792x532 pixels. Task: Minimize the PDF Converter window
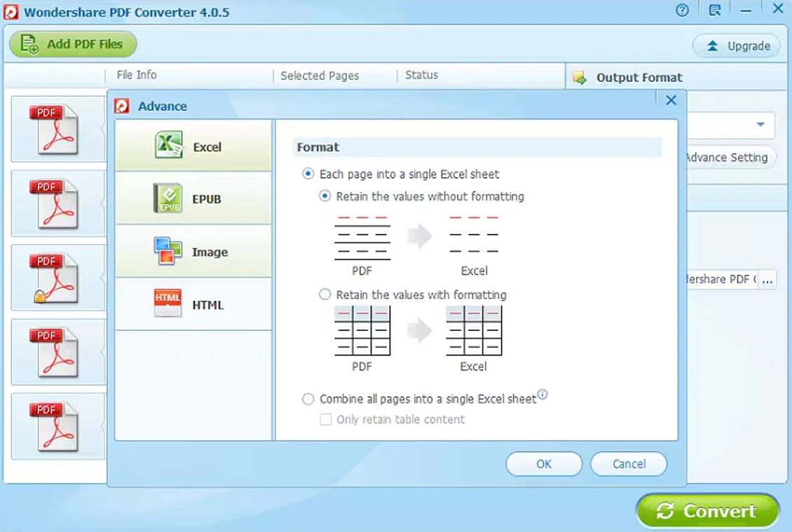tap(746, 10)
